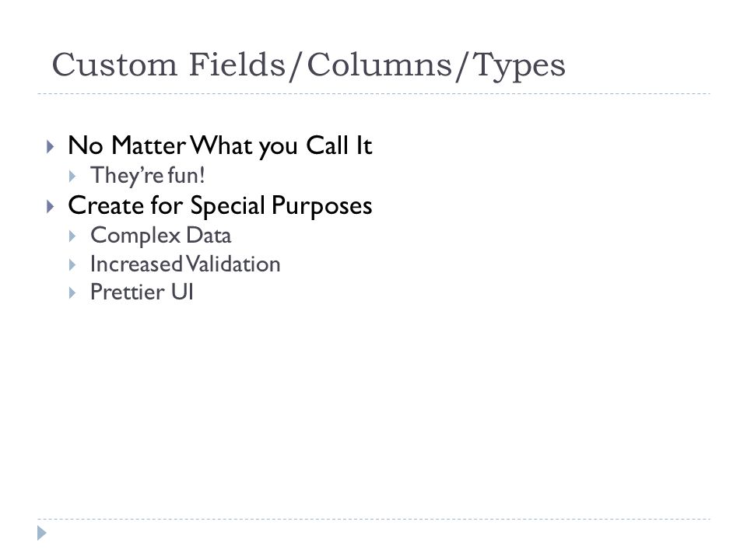Select the They're fun! sub-bullet text
This screenshot has width=747, height=560.
(148, 176)
